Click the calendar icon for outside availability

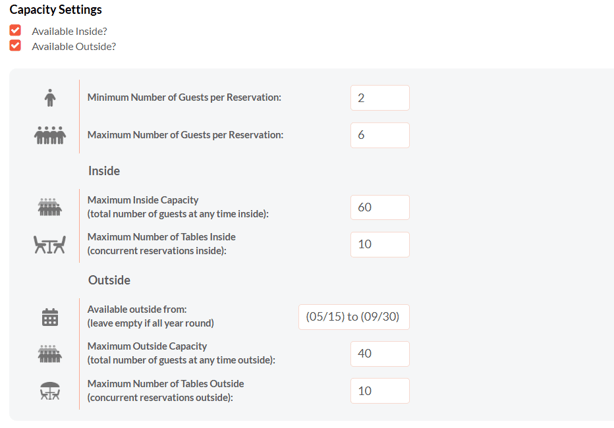pos(50,317)
